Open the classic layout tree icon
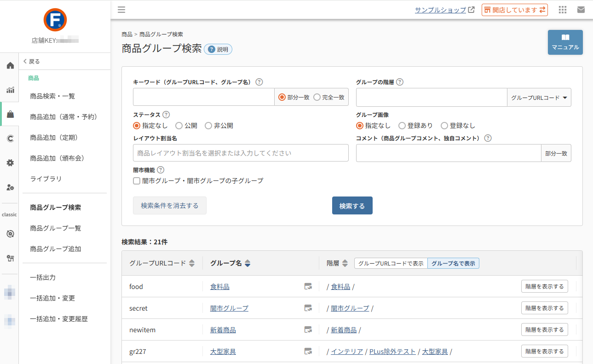This screenshot has width=593, height=364. coord(10,258)
